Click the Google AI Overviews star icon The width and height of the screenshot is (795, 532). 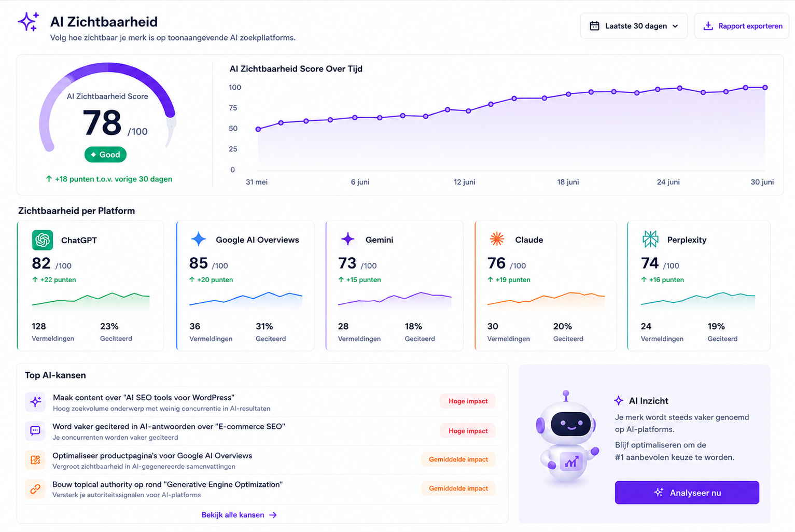tap(199, 239)
